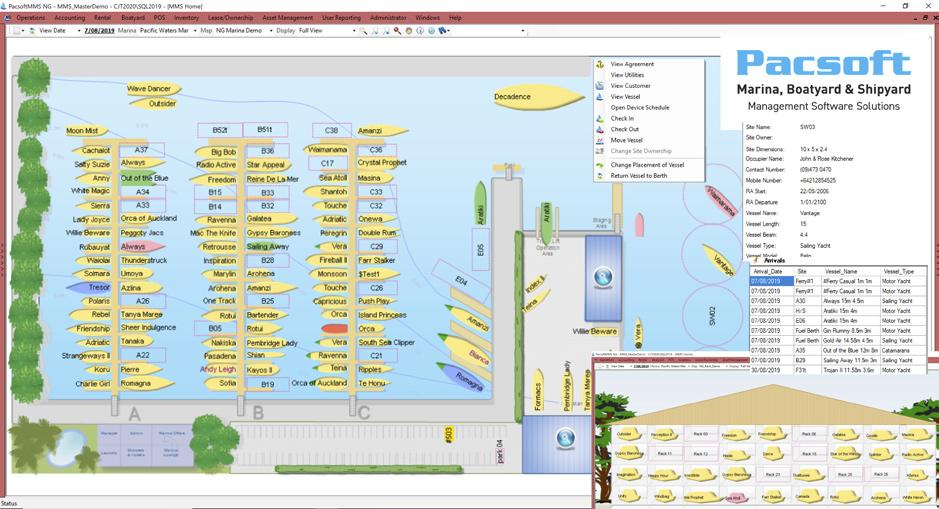Screen dimensions: 939x509
Task: Open the View Date dropdown arrow
Action: (80, 31)
